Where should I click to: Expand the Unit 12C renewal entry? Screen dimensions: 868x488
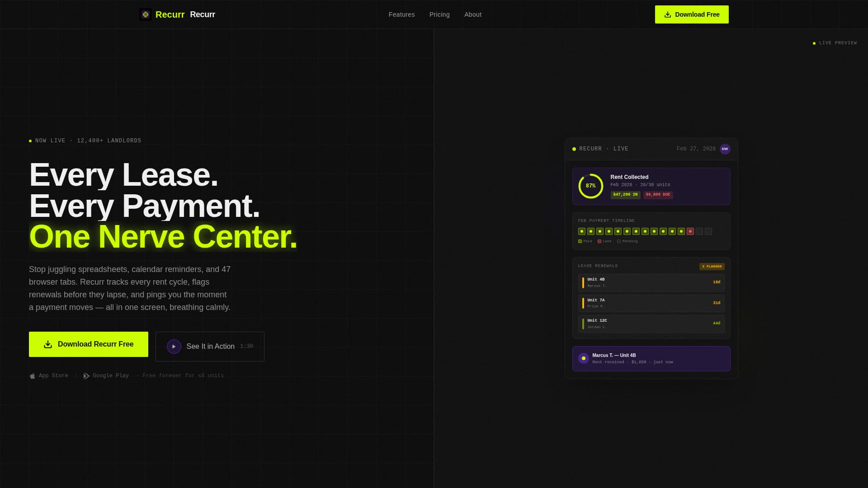[x=651, y=323]
